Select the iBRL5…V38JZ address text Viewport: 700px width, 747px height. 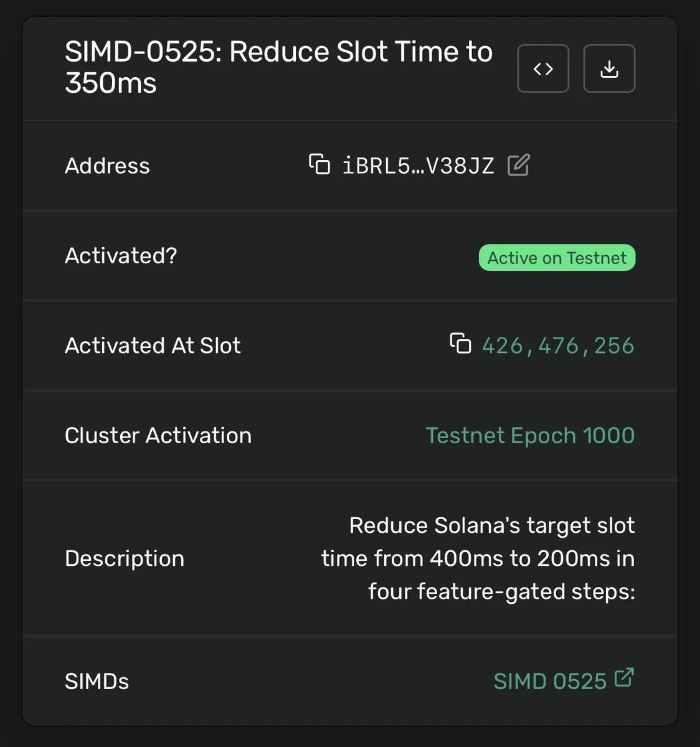pyautogui.click(x=418, y=166)
